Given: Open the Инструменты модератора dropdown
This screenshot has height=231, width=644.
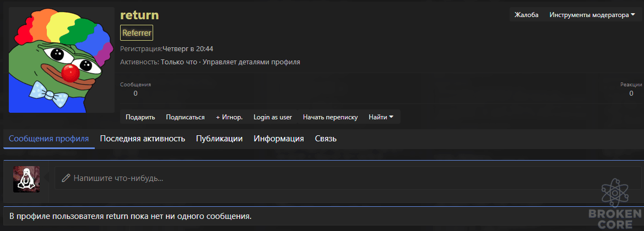Looking at the screenshot, I should (592, 15).
